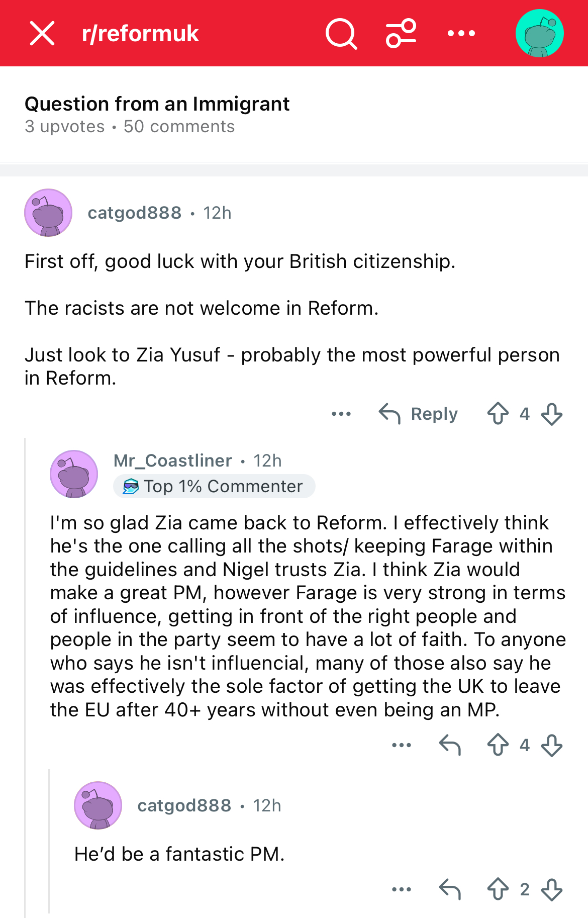Open search with the magnifying glass icon
The width and height of the screenshot is (588, 918).
pyautogui.click(x=341, y=34)
